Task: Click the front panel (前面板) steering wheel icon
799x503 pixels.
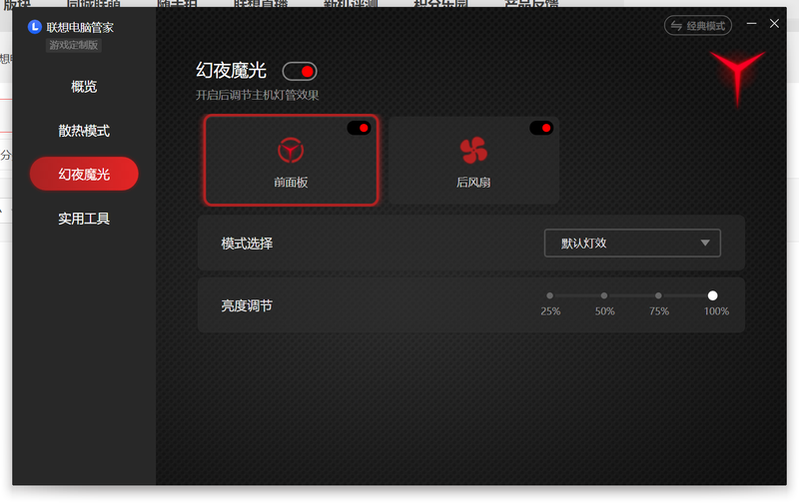Action: [291, 150]
